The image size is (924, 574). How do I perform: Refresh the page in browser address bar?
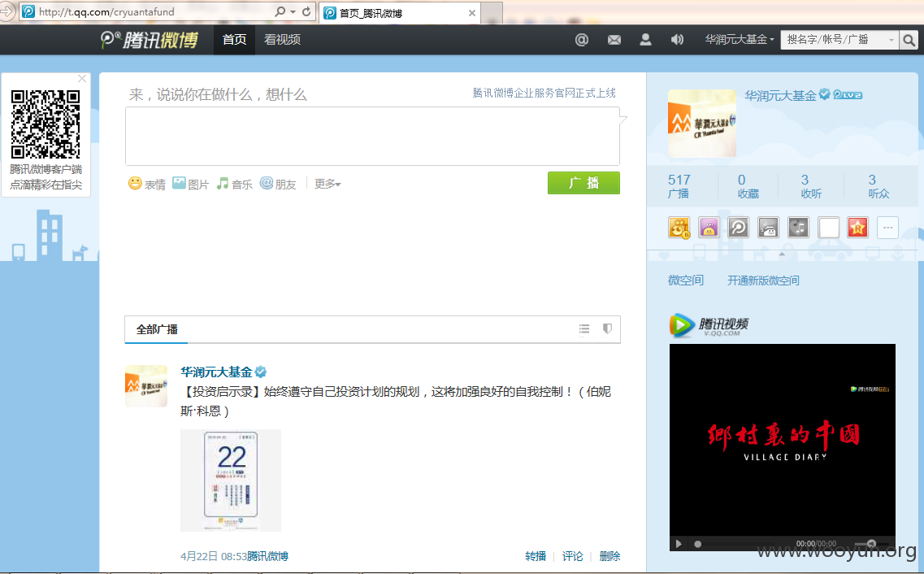point(306,11)
